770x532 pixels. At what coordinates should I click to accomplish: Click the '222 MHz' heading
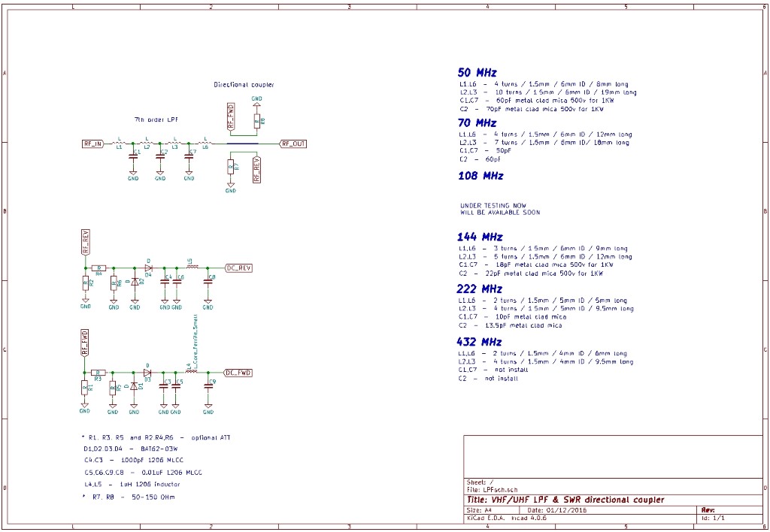[479, 289]
